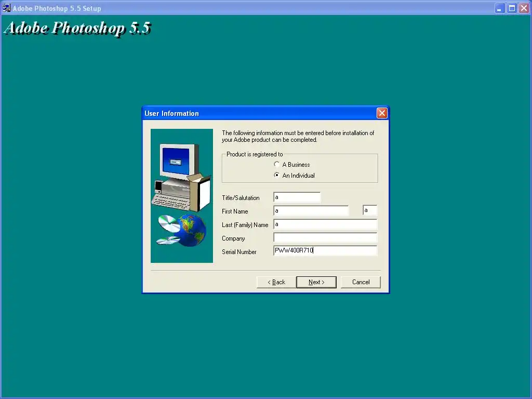
Task: Click the computer and globe setup illustration
Action: pyautogui.click(x=182, y=196)
